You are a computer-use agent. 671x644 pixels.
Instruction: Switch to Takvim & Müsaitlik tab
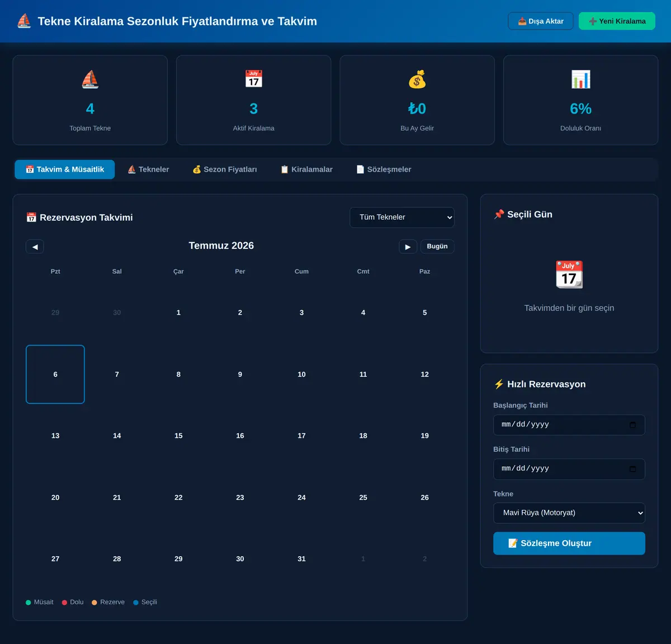tap(65, 169)
